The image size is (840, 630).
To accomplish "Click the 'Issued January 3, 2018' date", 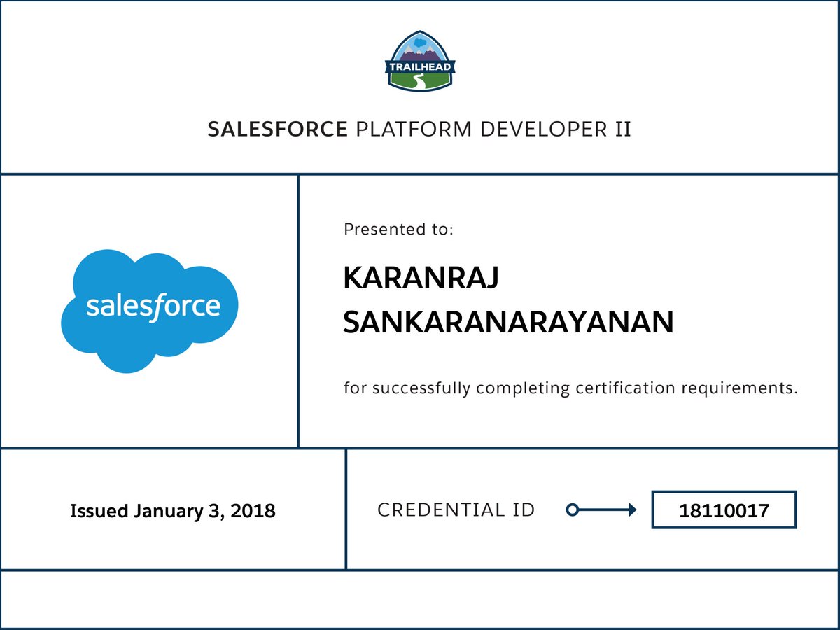I will pos(173,511).
